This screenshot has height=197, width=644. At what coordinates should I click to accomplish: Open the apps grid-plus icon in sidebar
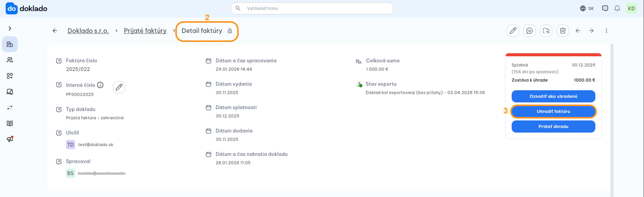(x=10, y=76)
